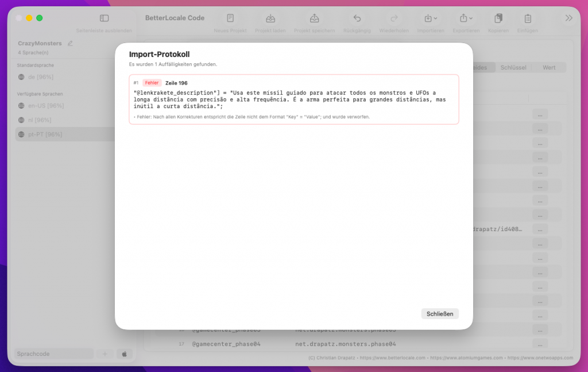Image resolution: width=588 pixels, height=372 pixels.
Task: Select the de [96%] standard language
Action: [x=41, y=76]
